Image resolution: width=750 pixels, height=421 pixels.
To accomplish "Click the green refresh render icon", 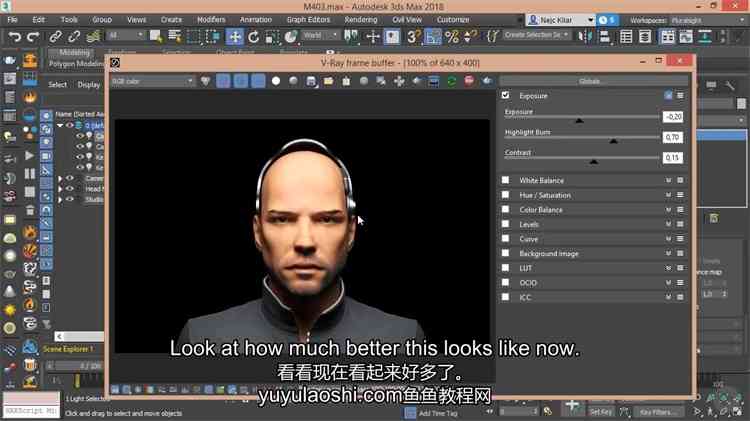I will point(452,81).
